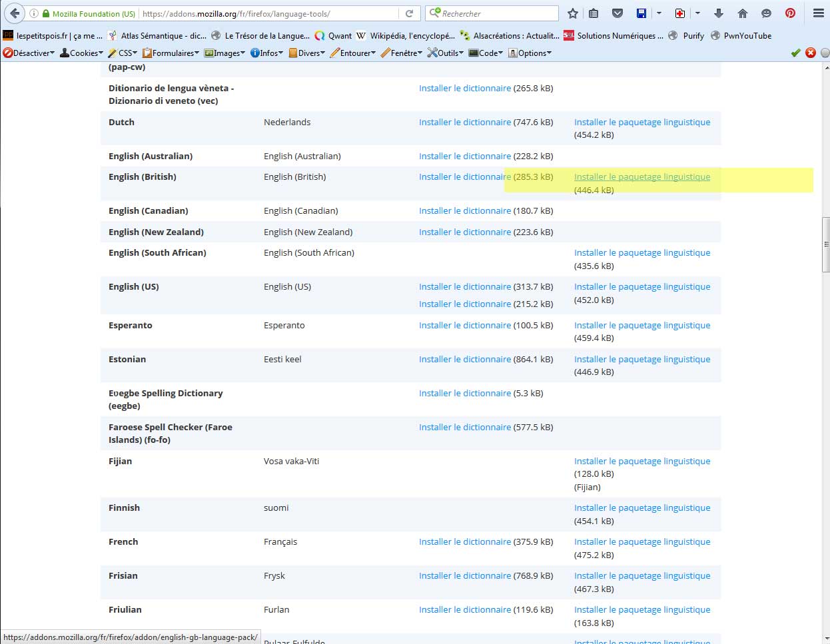Open the Désactiver dropdown menu
830x644 pixels.
(x=29, y=53)
